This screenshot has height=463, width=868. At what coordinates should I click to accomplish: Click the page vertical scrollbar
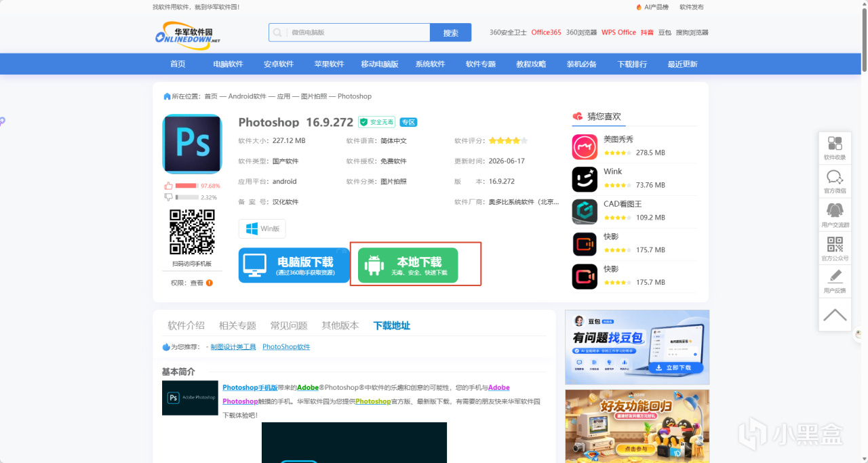pos(864,41)
